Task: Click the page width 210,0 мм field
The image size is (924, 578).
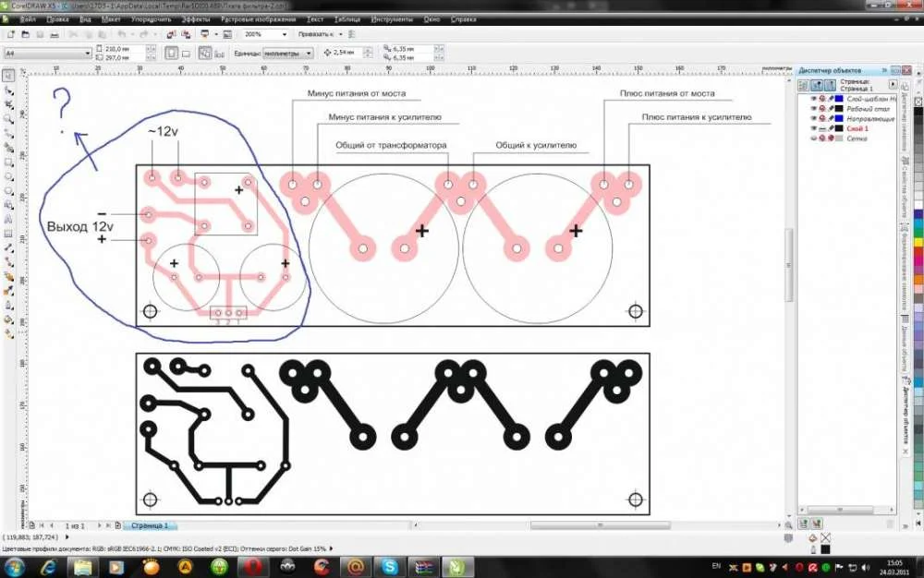Action: point(125,49)
